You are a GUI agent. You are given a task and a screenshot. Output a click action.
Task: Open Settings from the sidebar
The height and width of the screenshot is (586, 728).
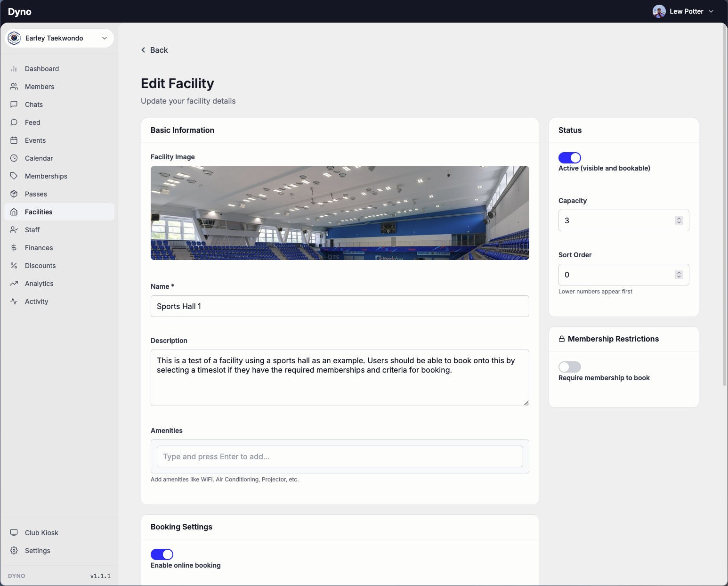click(x=59, y=551)
